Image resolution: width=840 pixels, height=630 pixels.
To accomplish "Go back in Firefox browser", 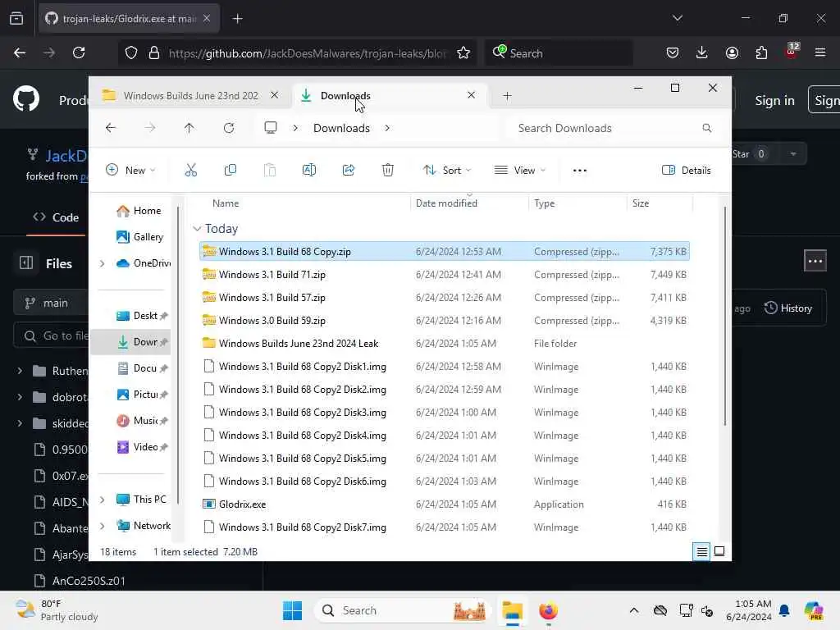I will (20, 52).
